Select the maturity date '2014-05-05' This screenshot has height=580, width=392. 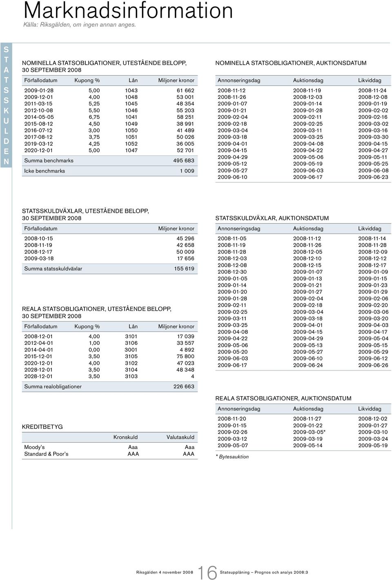click(39, 117)
